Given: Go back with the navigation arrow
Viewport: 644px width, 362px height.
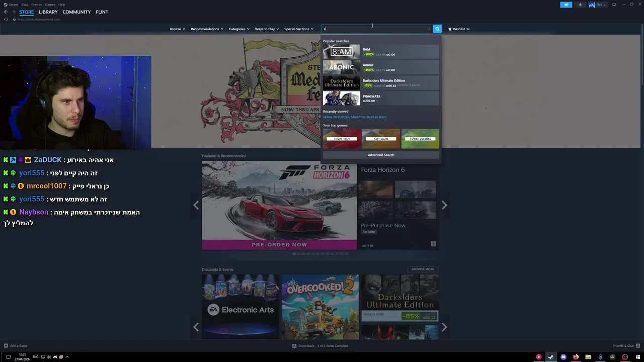Looking at the screenshot, I should (x=6, y=12).
